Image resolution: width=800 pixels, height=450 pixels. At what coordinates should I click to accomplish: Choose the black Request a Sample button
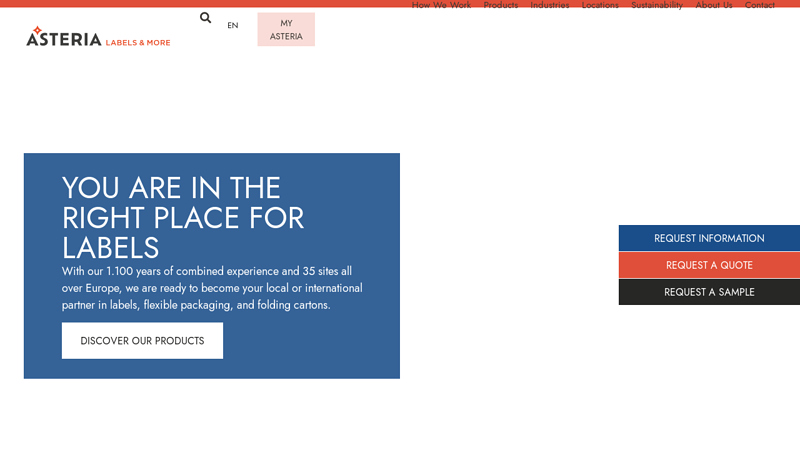point(709,292)
